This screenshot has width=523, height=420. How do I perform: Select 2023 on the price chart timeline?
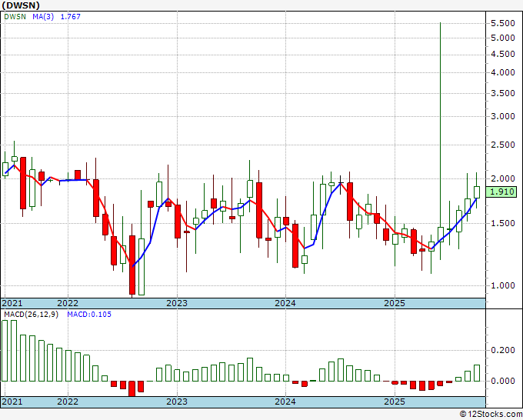pos(177,303)
